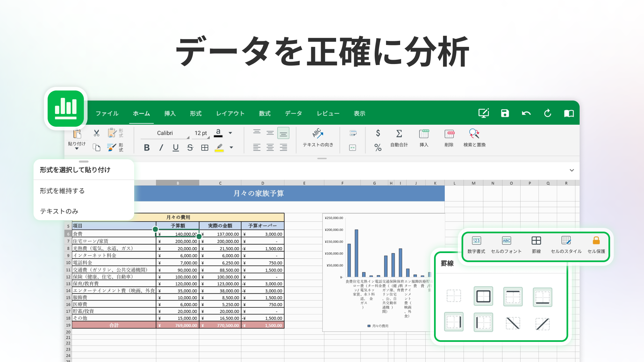Click the copy format paintbrush icon

point(115,147)
